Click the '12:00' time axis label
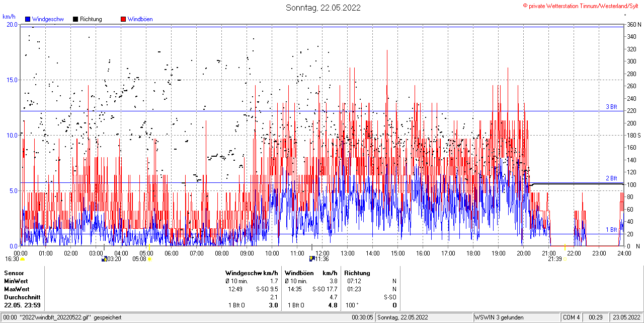 point(323,253)
